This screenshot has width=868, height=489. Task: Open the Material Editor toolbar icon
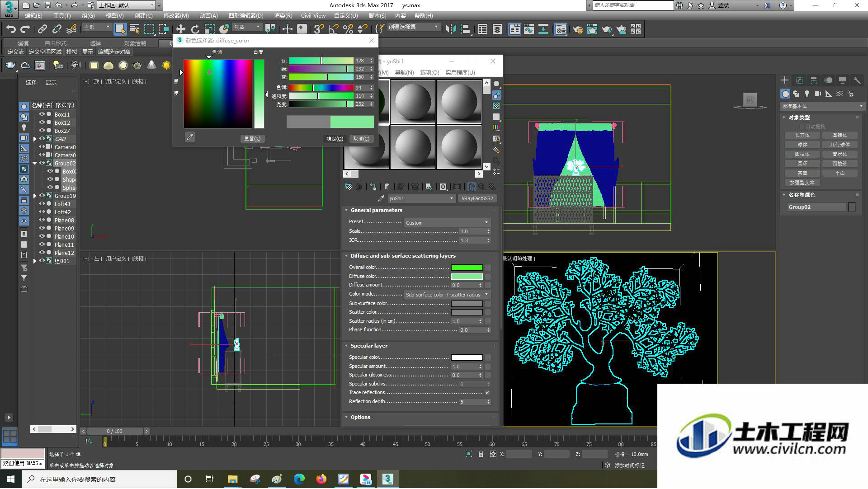(561, 29)
